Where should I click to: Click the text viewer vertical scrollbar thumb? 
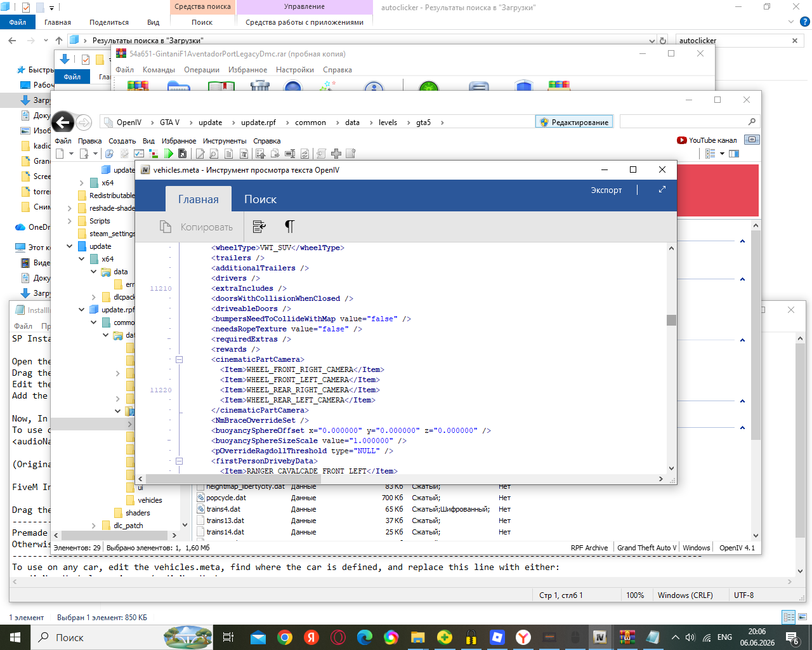671,320
